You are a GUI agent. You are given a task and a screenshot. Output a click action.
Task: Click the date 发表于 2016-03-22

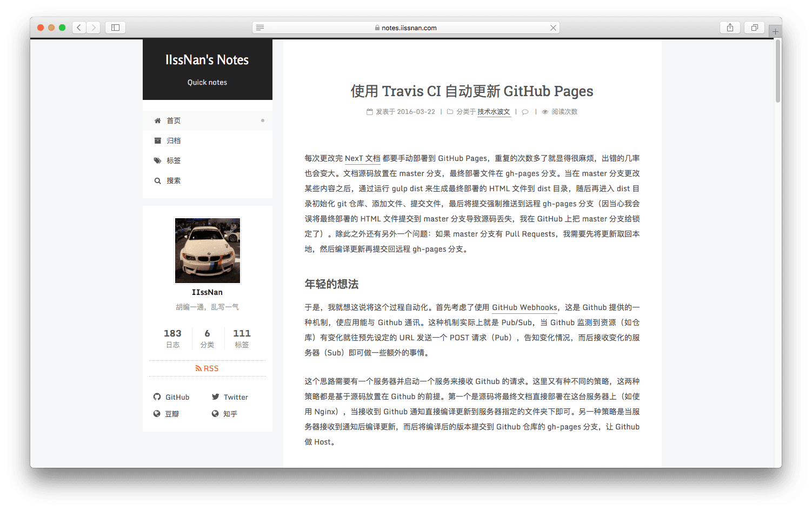405,112
